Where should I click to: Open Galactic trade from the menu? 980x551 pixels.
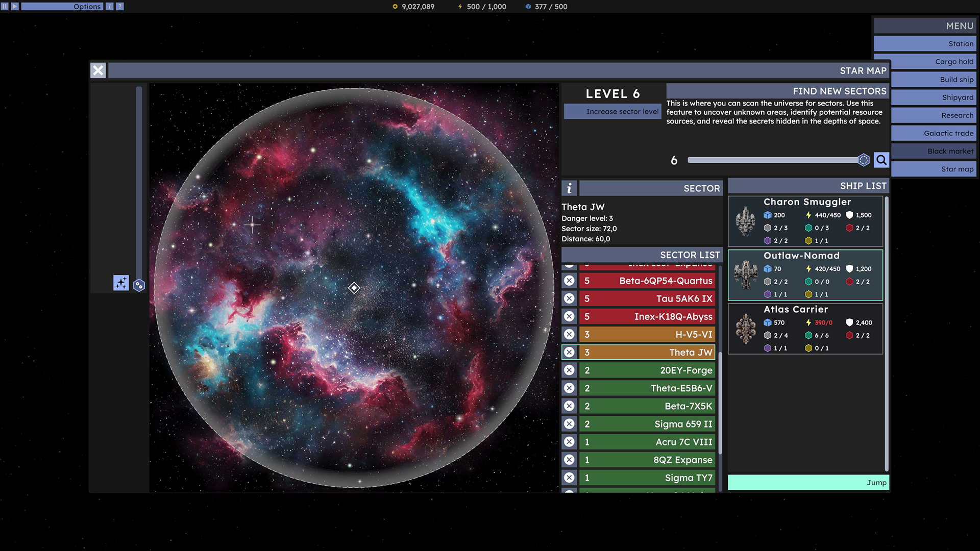pos(934,133)
